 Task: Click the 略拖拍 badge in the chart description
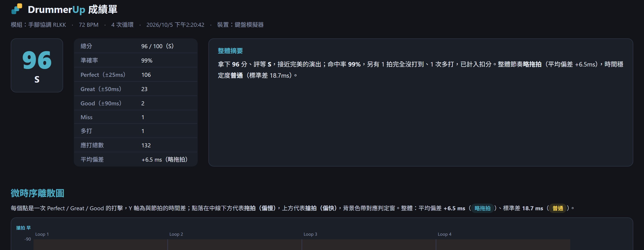pos(482,208)
